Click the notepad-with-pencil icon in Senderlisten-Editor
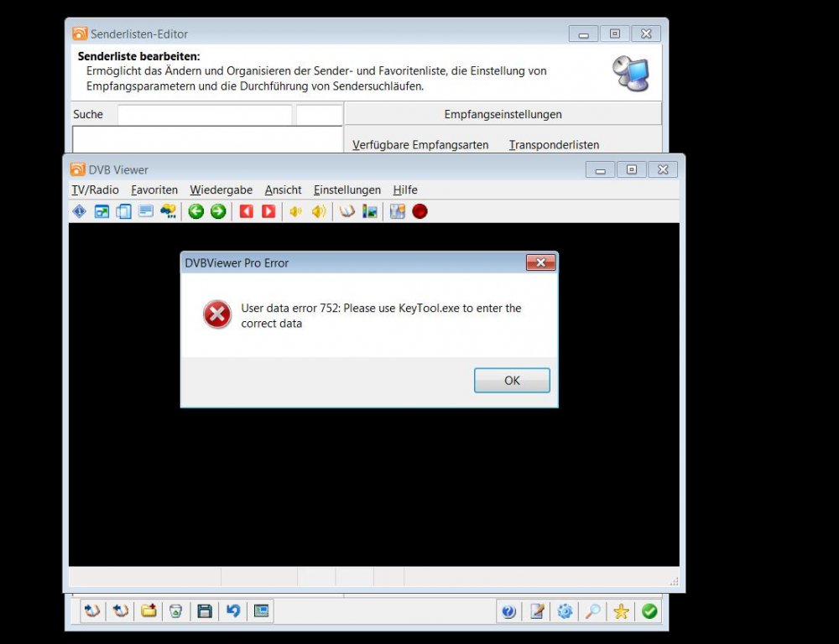The image size is (839, 644). 537,611
